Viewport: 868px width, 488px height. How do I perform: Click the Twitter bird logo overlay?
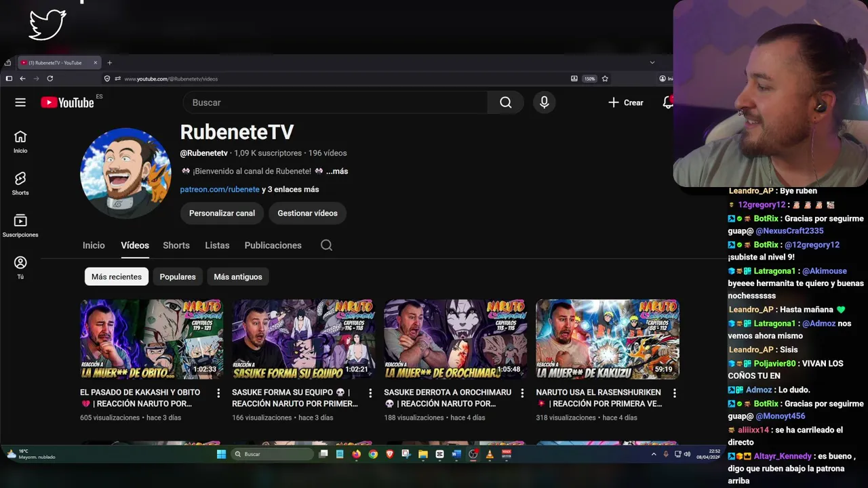point(47,24)
